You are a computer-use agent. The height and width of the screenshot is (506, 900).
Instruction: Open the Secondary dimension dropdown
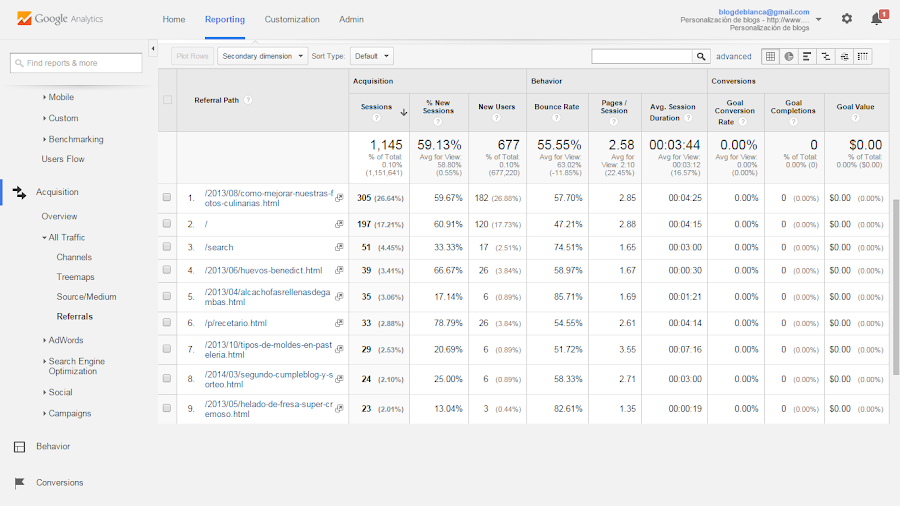click(x=262, y=56)
